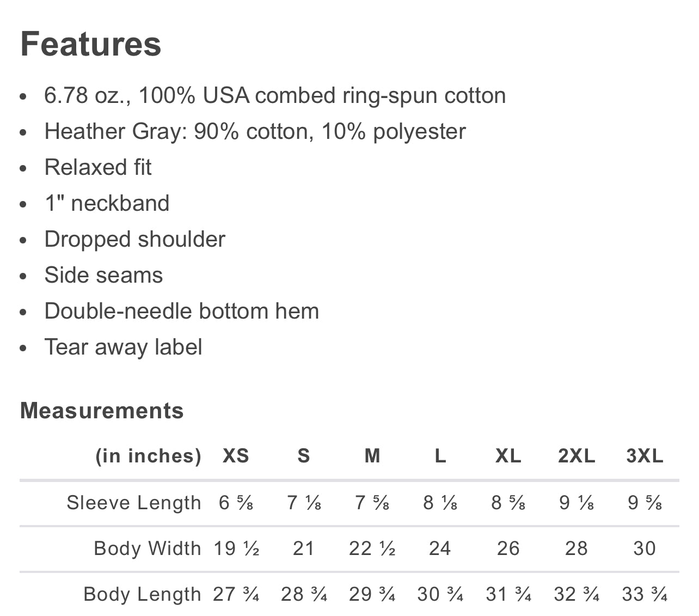Click the Side seams list item

[103, 275]
